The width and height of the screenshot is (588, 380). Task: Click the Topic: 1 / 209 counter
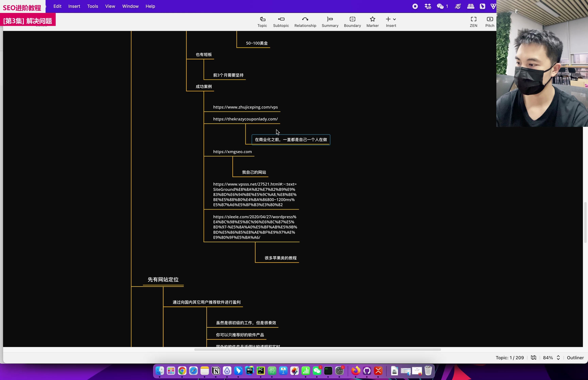(510, 358)
